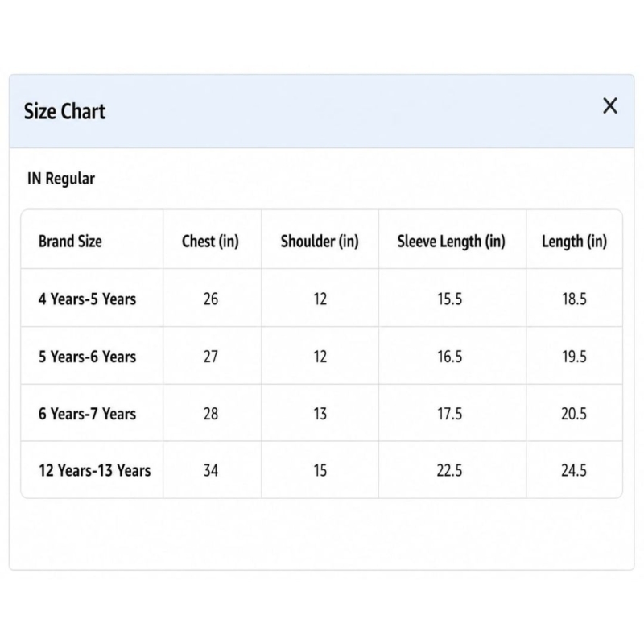This screenshot has height=644, width=644.
Task: Click sleeve length value 16.5
Action: (x=449, y=357)
